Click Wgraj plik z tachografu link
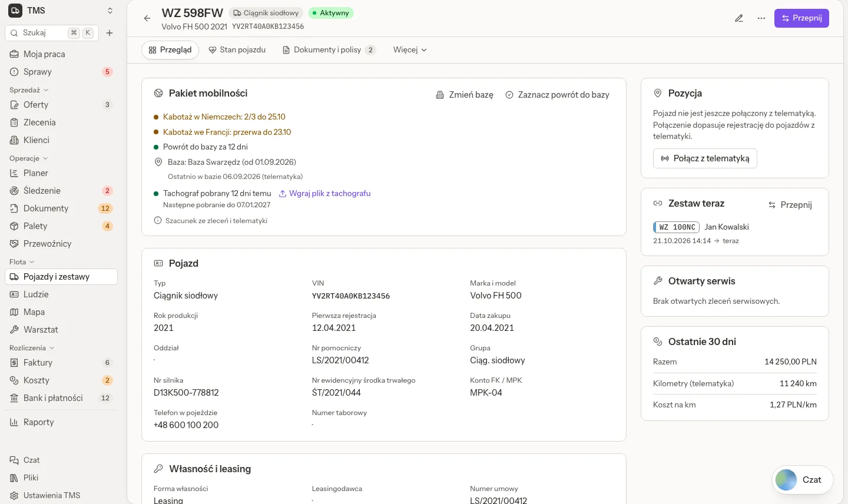Viewport: 848px width, 504px height. click(x=324, y=193)
